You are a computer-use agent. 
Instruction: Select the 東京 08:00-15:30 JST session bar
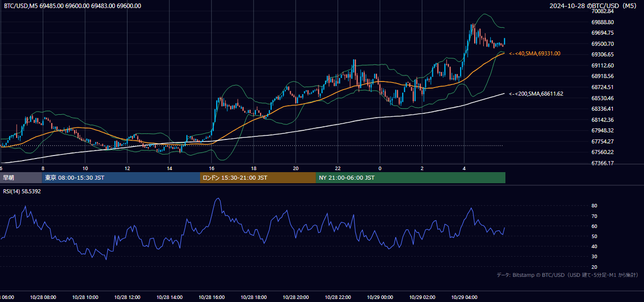click(121, 178)
